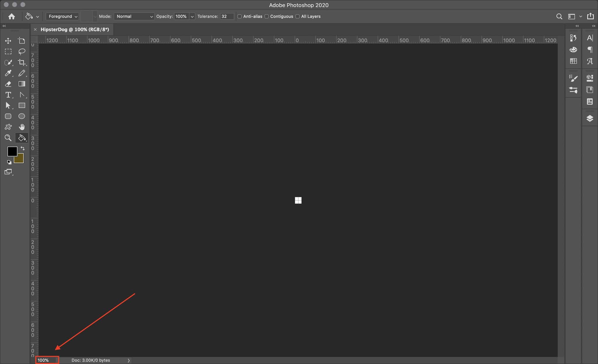The image size is (598, 364).
Task: Enable the Anti-alias checkbox
Action: [x=239, y=16]
